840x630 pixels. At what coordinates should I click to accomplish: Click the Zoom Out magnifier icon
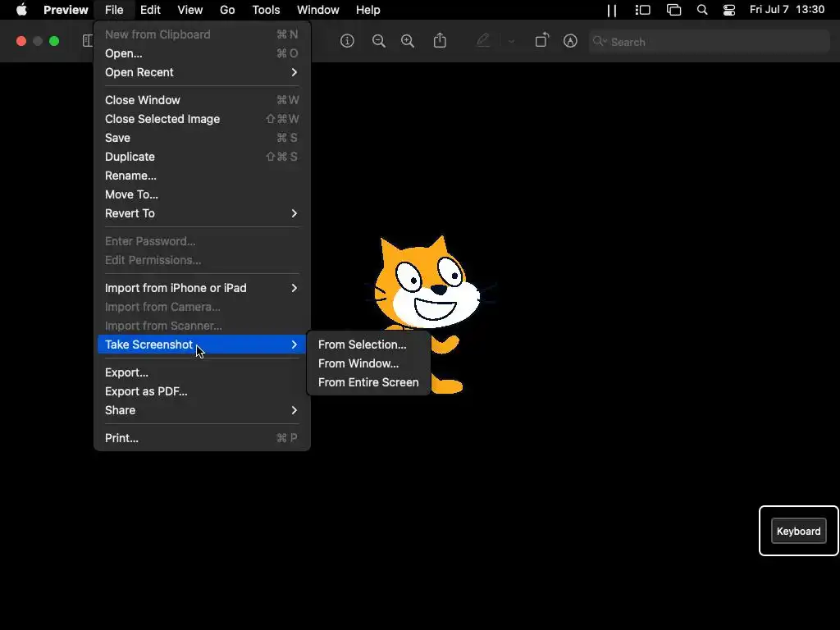pos(379,41)
